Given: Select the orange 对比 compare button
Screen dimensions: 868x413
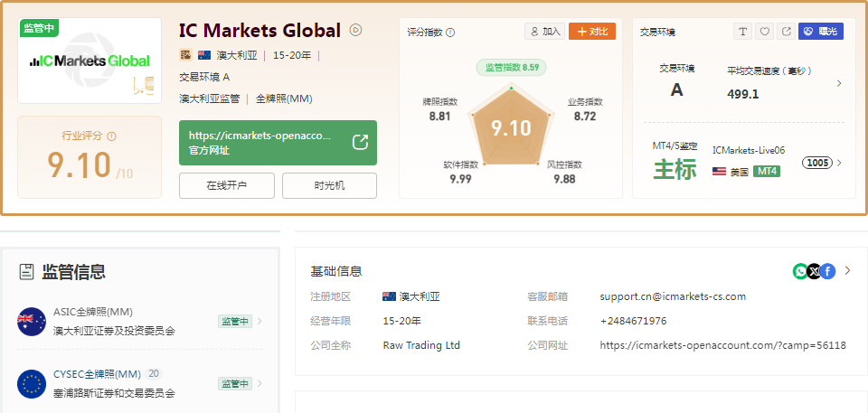Looking at the screenshot, I should coord(591,32).
